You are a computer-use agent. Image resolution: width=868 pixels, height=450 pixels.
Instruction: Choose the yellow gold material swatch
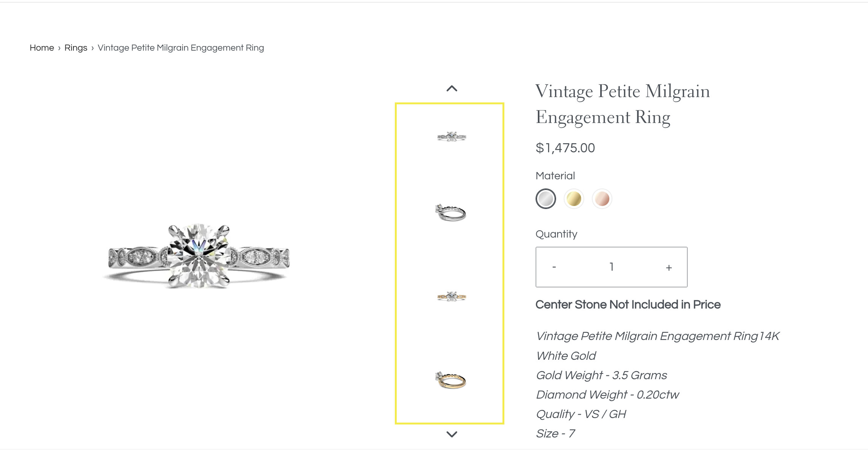[574, 199]
